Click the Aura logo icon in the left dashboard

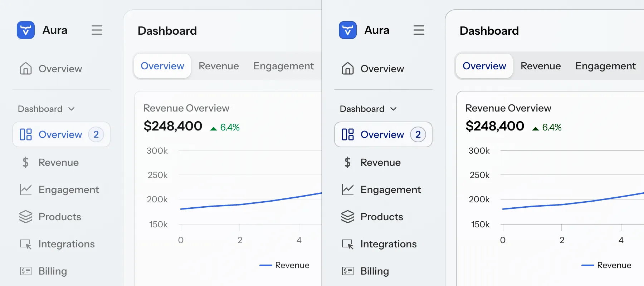pos(26,30)
